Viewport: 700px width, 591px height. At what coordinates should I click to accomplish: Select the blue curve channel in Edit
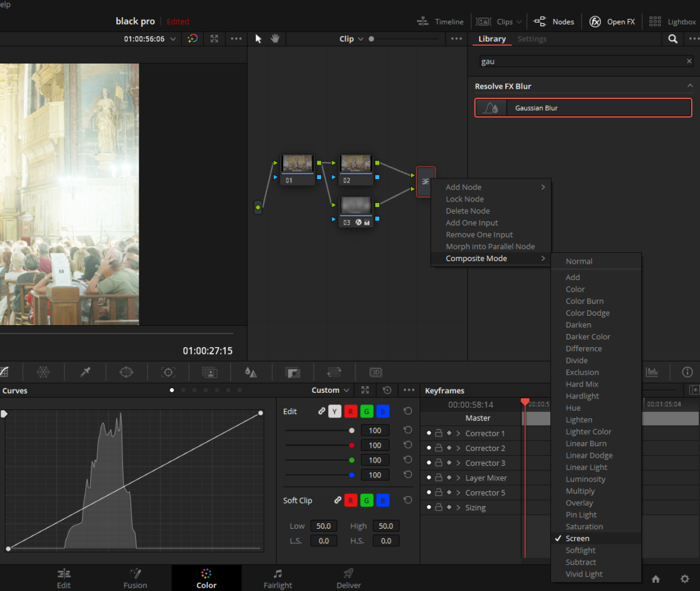(383, 411)
